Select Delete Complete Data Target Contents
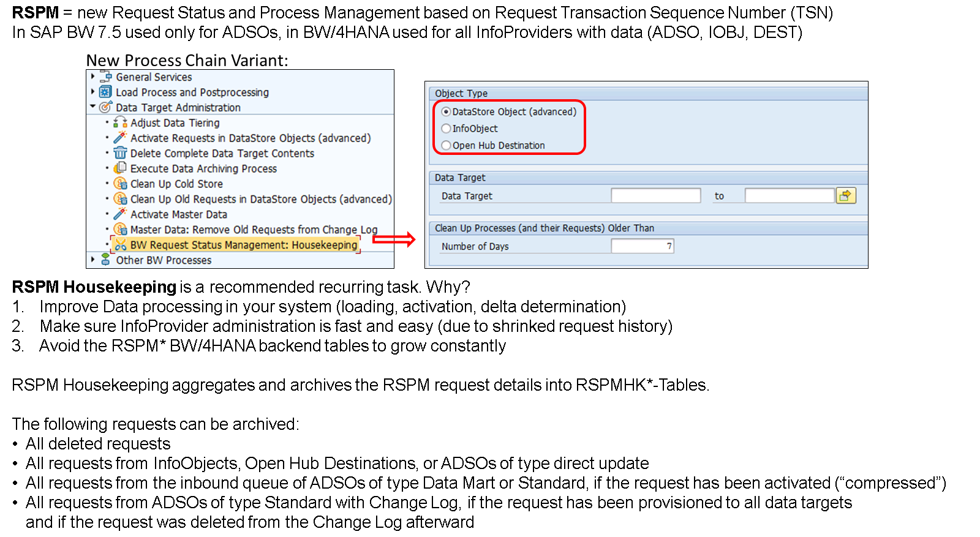The height and width of the screenshot is (537, 980). [222, 153]
